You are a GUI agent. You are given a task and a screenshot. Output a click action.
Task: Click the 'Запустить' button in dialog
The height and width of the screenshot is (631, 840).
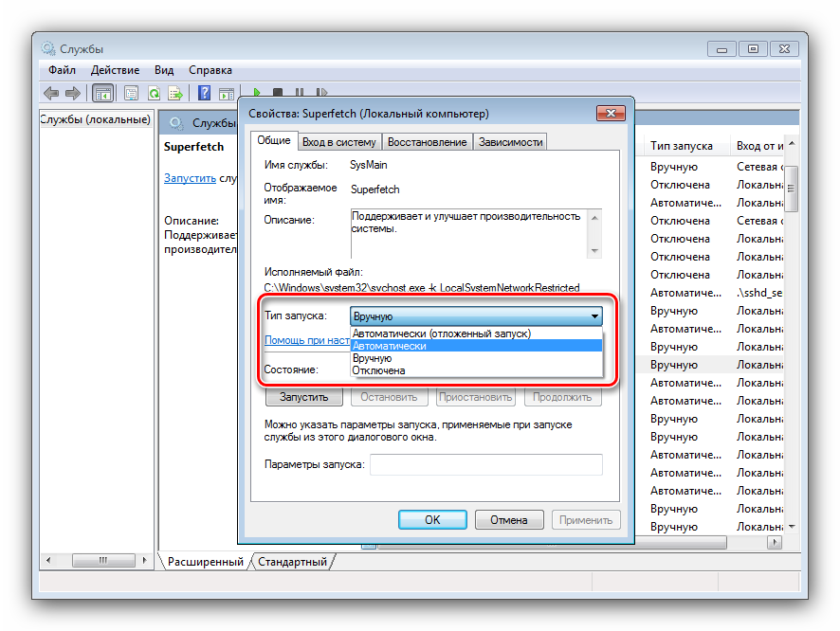[x=303, y=397]
